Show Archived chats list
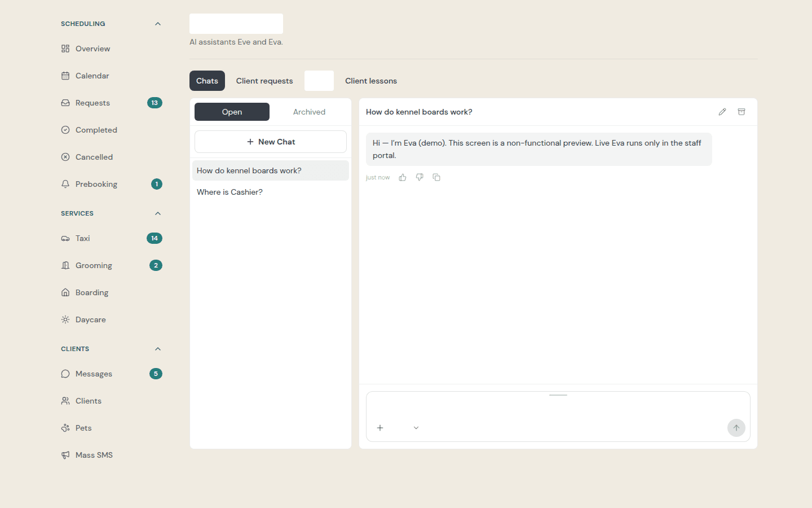This screenshot has height=508, width=812. (x=309, y=112)
